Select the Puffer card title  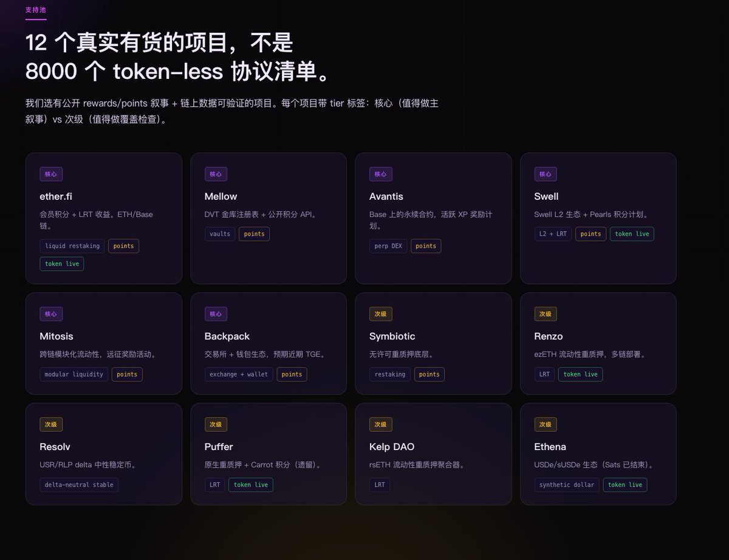(x=219, y=446)
